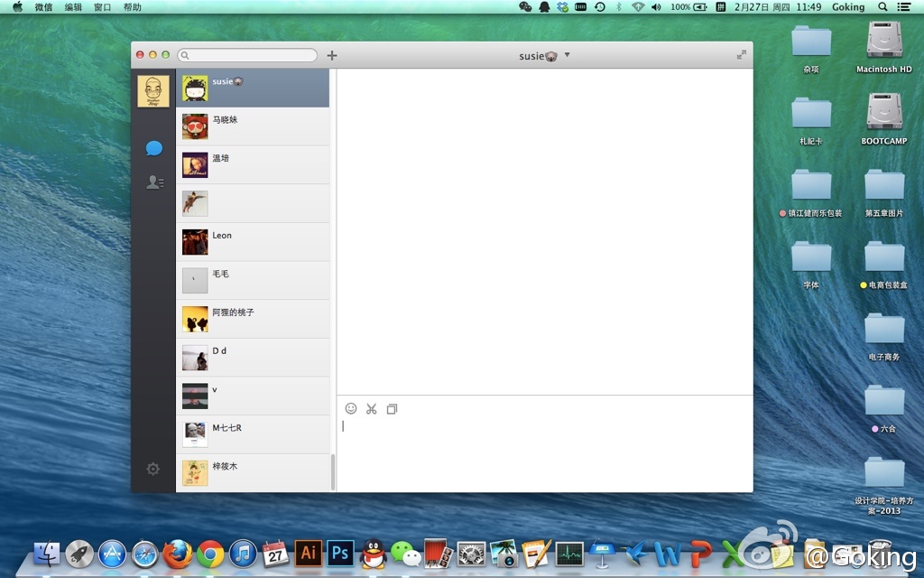924x578 pixels.
Task: Open chat with M七七R
Action: (253, 434)
